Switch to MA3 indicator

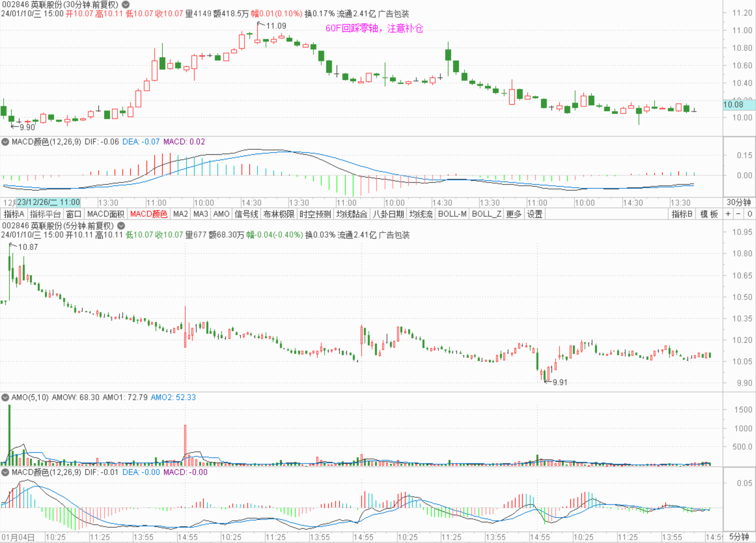point(201,214)
